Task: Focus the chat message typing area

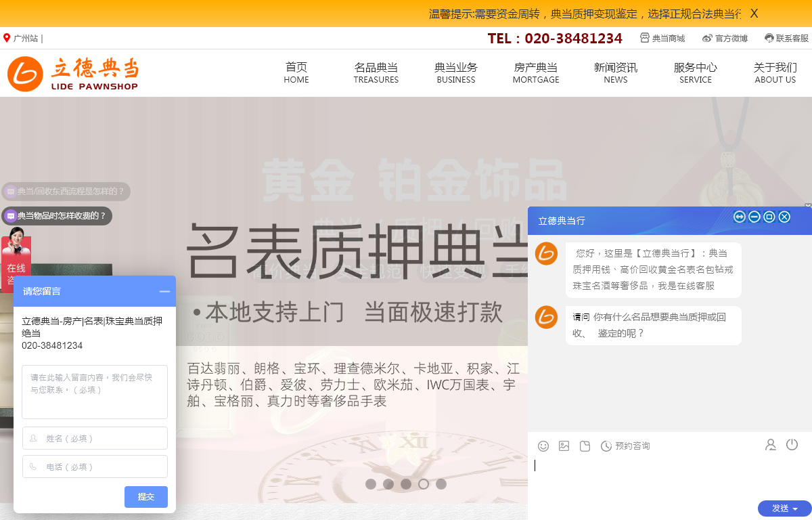Action: coord(670,477)
